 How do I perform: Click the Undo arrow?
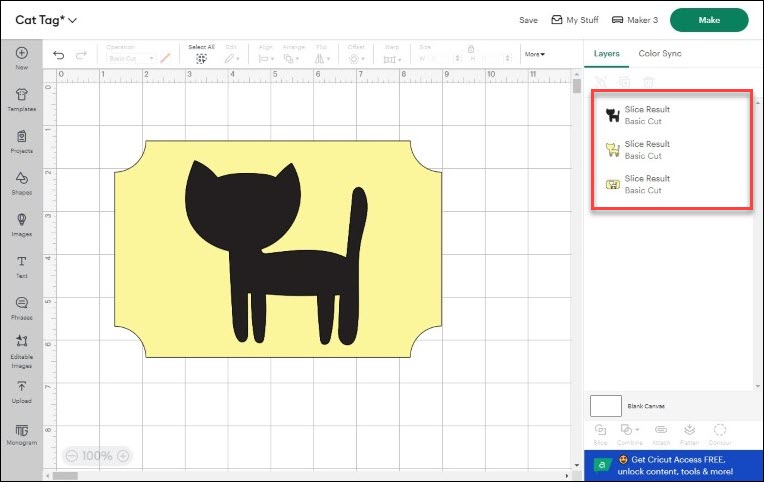point(58,56)
